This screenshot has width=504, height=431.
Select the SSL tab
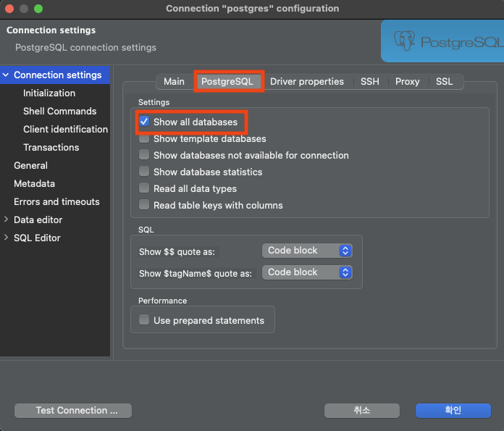(444, 82)
